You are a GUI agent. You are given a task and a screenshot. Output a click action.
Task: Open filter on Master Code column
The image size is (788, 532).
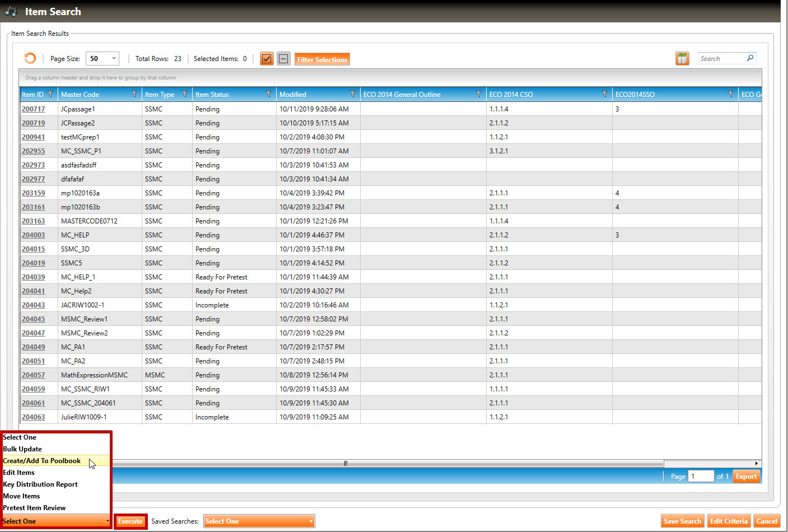134,94
